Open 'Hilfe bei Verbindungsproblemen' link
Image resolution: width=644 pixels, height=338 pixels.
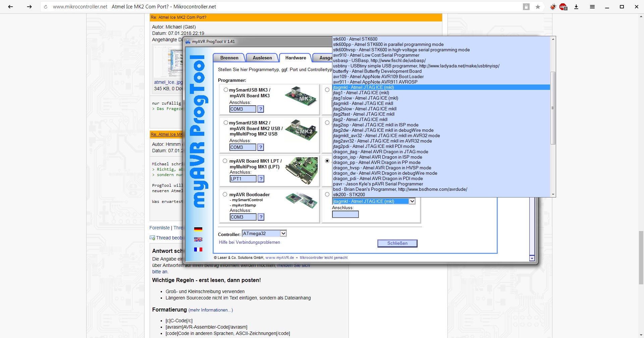(249, 242)
